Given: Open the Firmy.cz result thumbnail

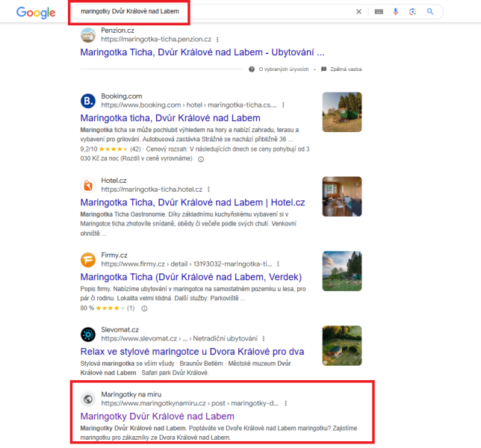Looking at the screenshot, I should 342,271.
